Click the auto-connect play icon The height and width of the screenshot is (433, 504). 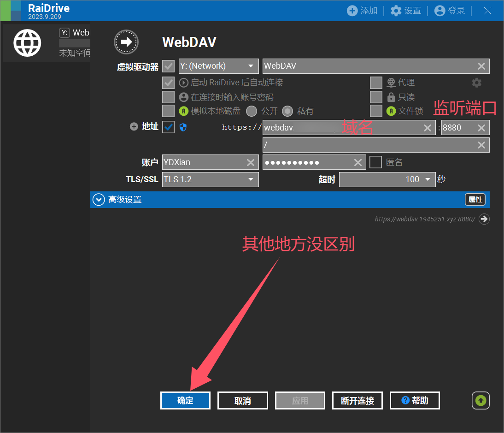pyautogui.click(x=183, y=83)
